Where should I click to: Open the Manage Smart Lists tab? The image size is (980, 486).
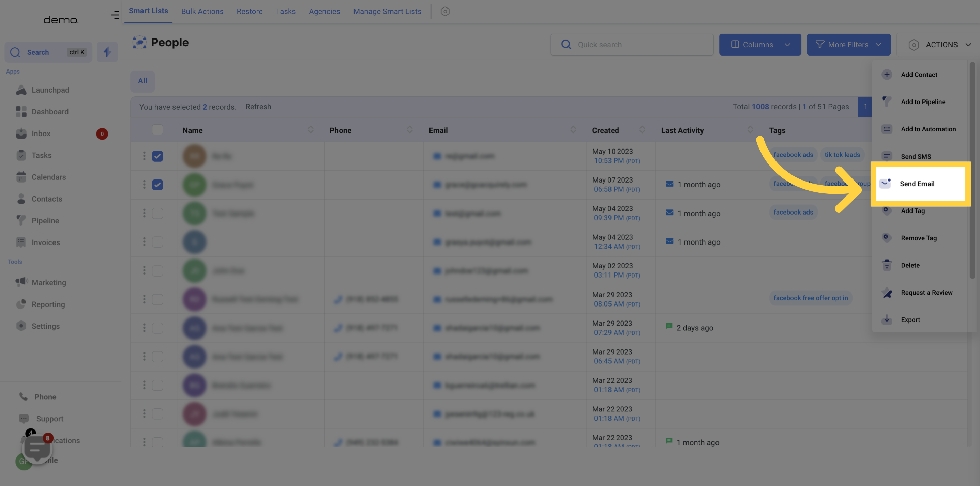point(387,11)
